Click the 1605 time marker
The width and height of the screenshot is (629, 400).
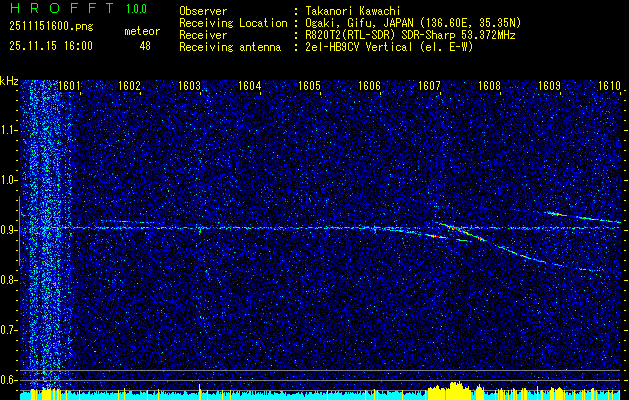309,86
